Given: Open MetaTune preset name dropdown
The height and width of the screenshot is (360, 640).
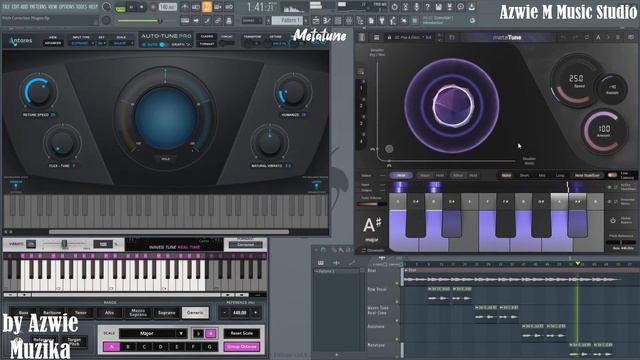Looking at the screenshot, I should coord(412,37).
